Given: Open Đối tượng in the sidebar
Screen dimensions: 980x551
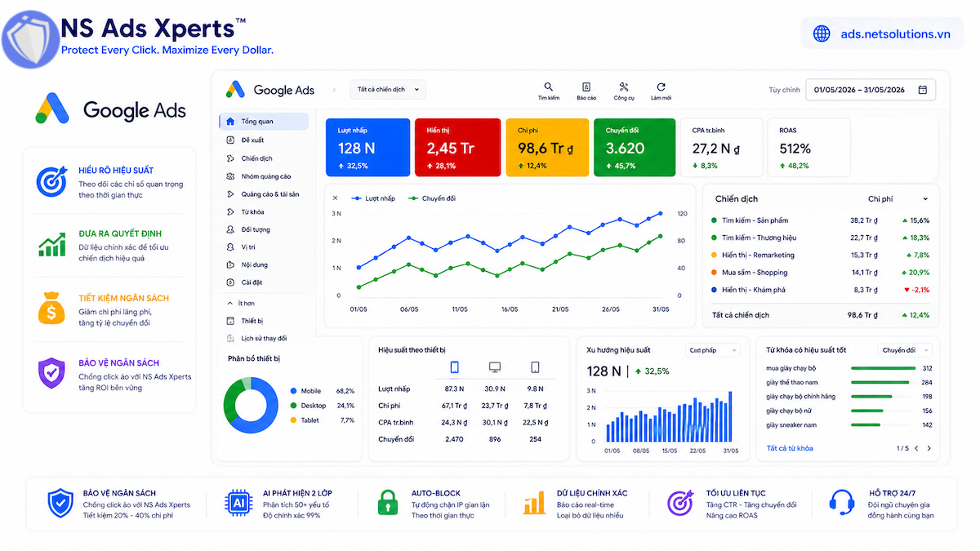Looking at the screenshot, I should 264,229.
